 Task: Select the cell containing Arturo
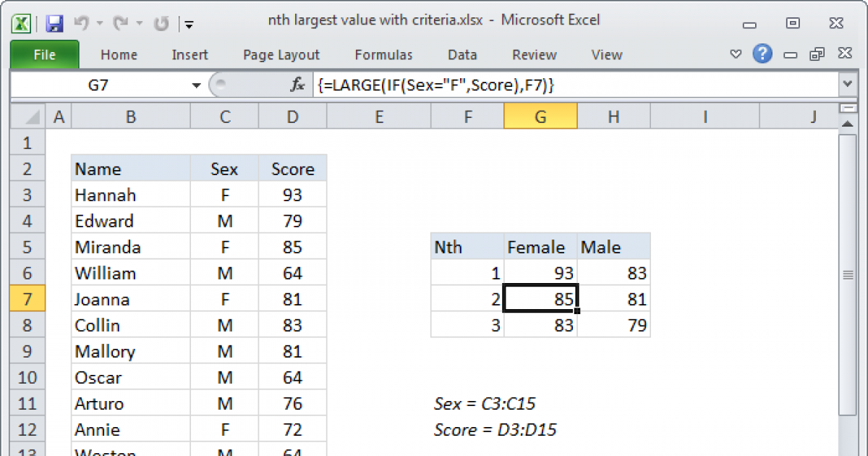(131, 404)
